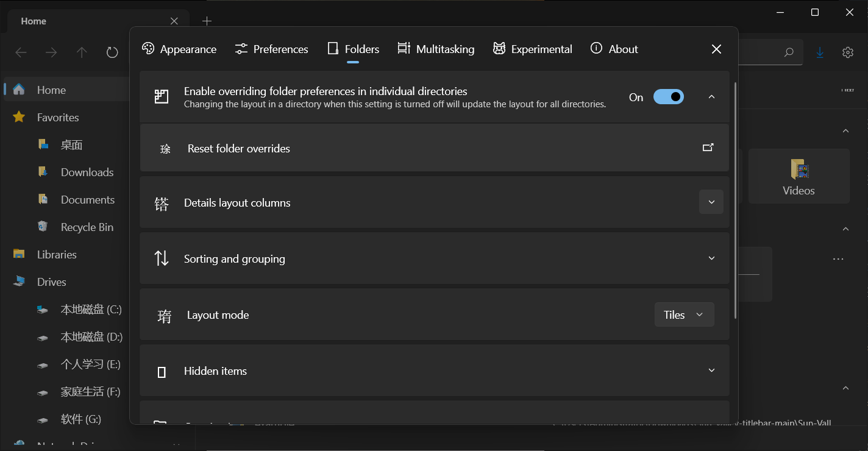
Task: Open the Layout mode Tiles dropdown
Action: (x=684, y=314)
